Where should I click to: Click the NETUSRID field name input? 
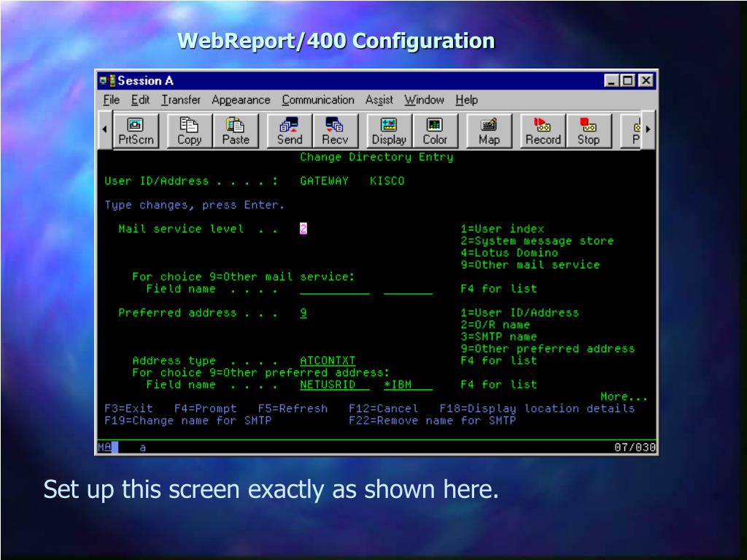tap(334, 385)
